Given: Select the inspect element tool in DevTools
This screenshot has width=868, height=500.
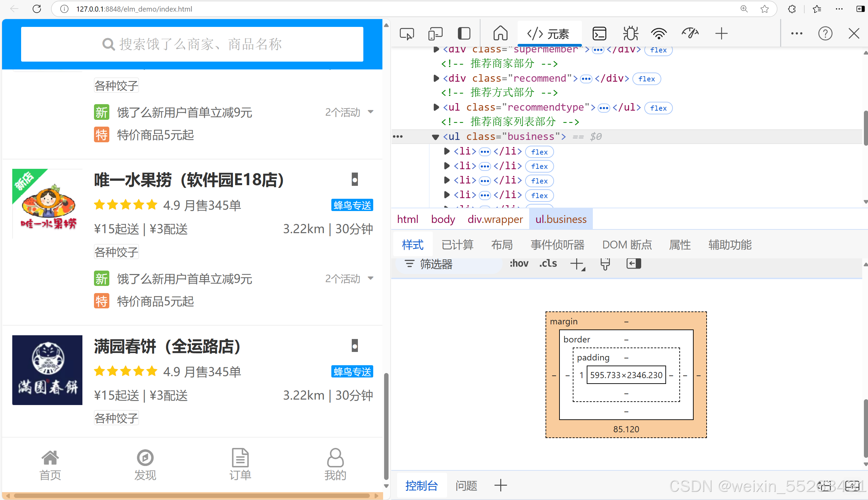Looking at the screenshot, I should click(x=407, y=33).
